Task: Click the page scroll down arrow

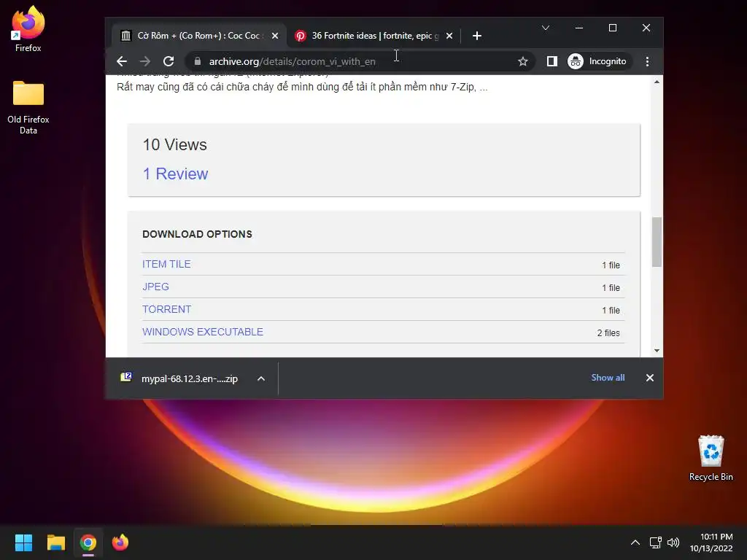Action: coord(657,351)
